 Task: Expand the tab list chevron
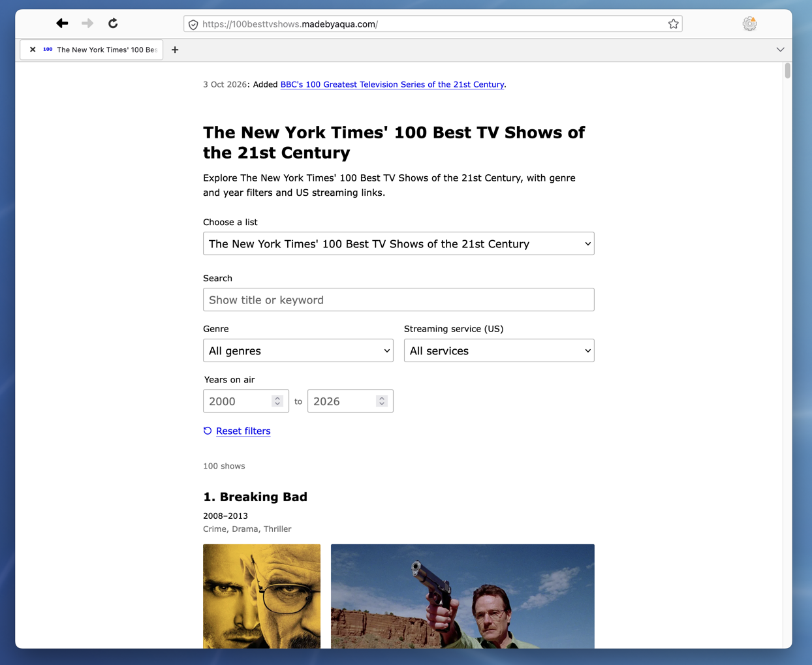pos(780,50)
